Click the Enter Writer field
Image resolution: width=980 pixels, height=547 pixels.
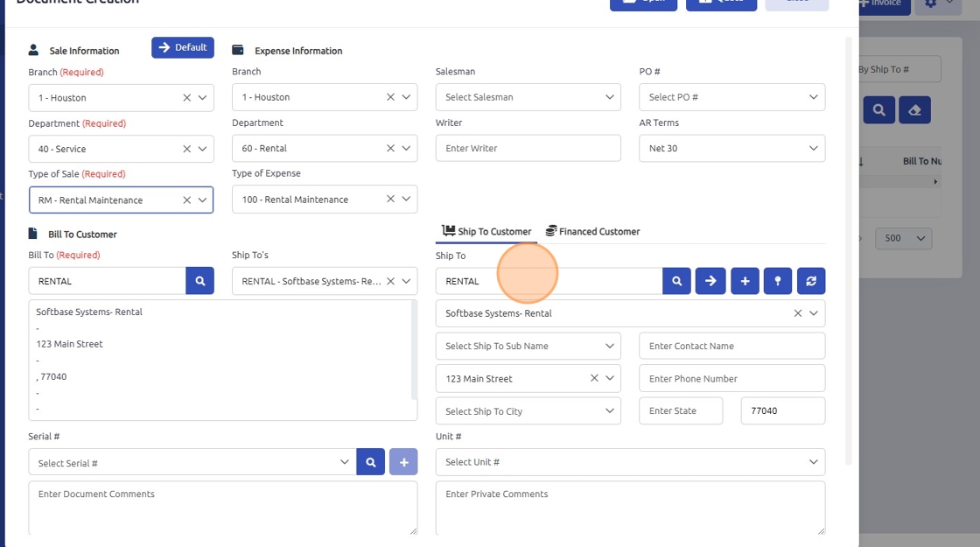pyautogui.click(x=528, y=148)
